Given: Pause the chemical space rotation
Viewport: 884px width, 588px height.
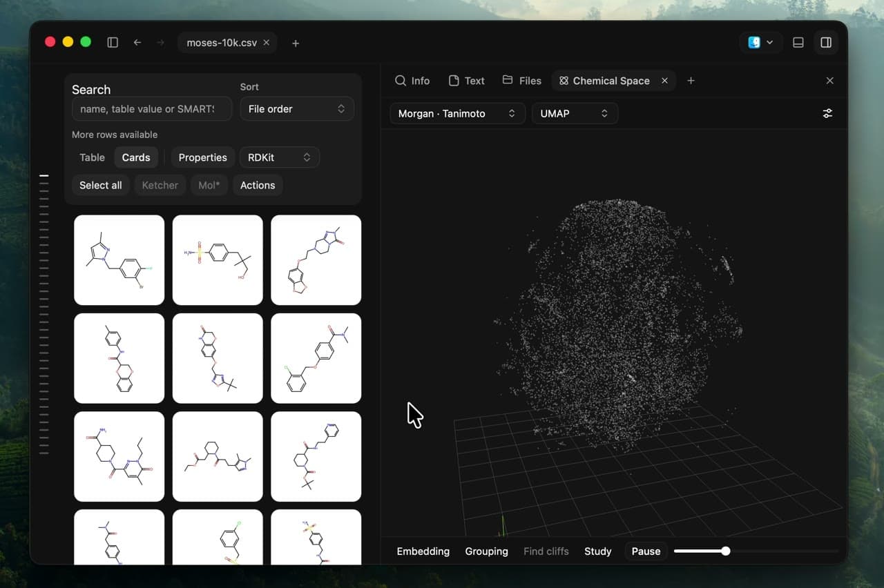Looking at the screenshot, I should coord(646,551).
